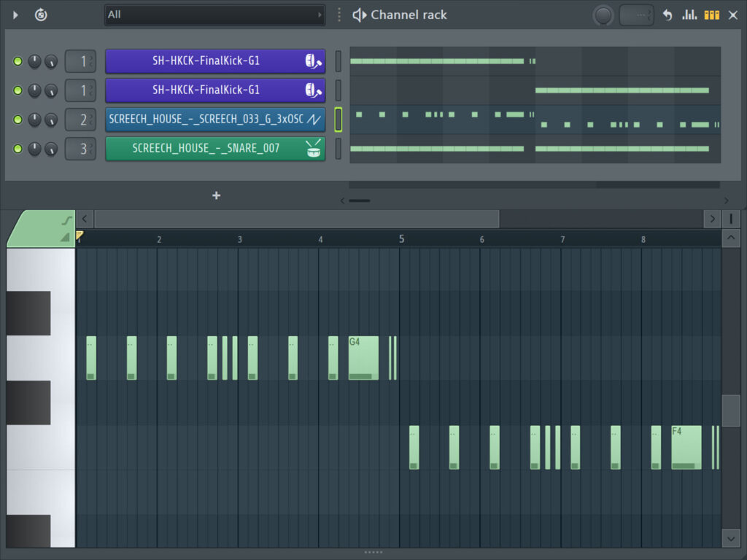
Task: Click the Channel rack swing knob
Action: tap(603, 16)
